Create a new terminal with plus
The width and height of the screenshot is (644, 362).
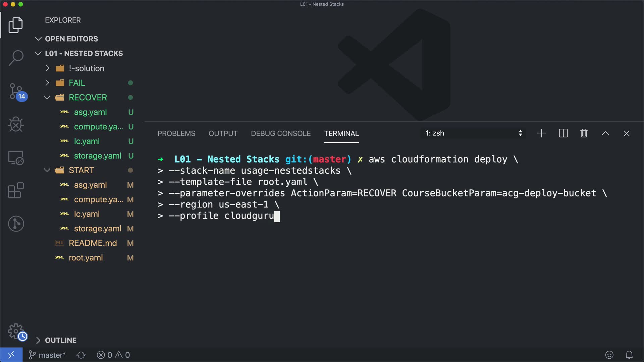541,133
